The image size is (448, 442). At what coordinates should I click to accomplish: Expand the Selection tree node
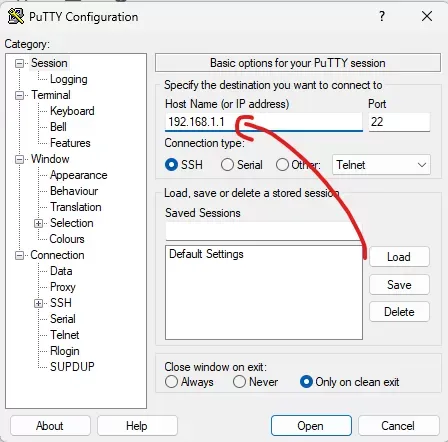tap(39, 223)
